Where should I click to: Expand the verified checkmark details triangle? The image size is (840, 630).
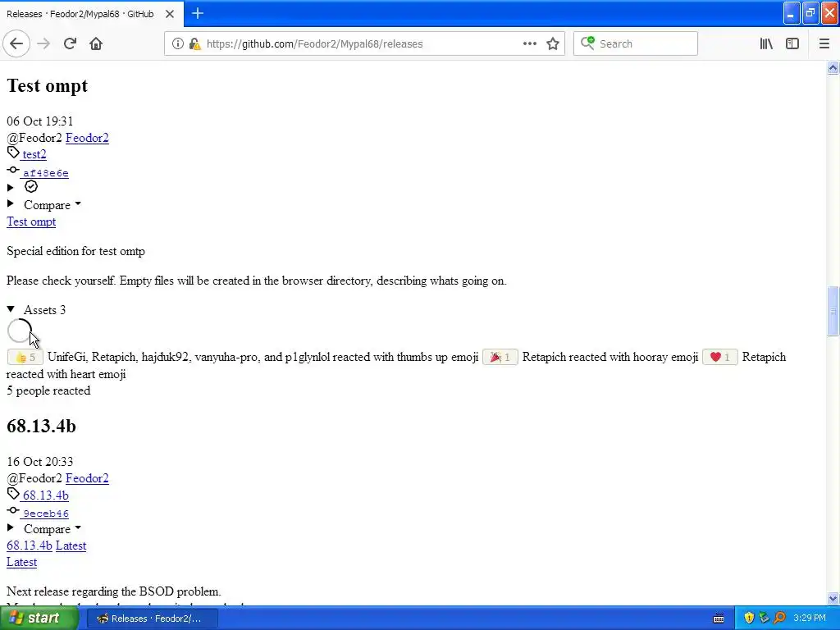10,188
